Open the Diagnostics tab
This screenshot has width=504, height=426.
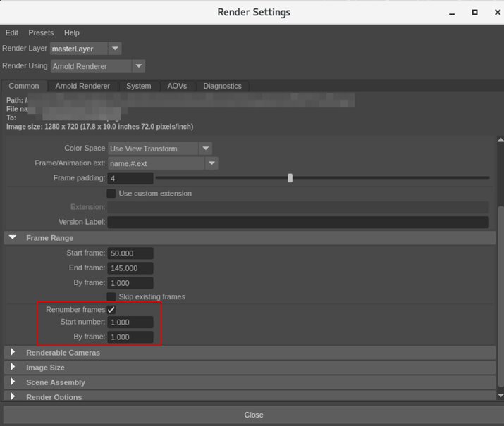222,86
